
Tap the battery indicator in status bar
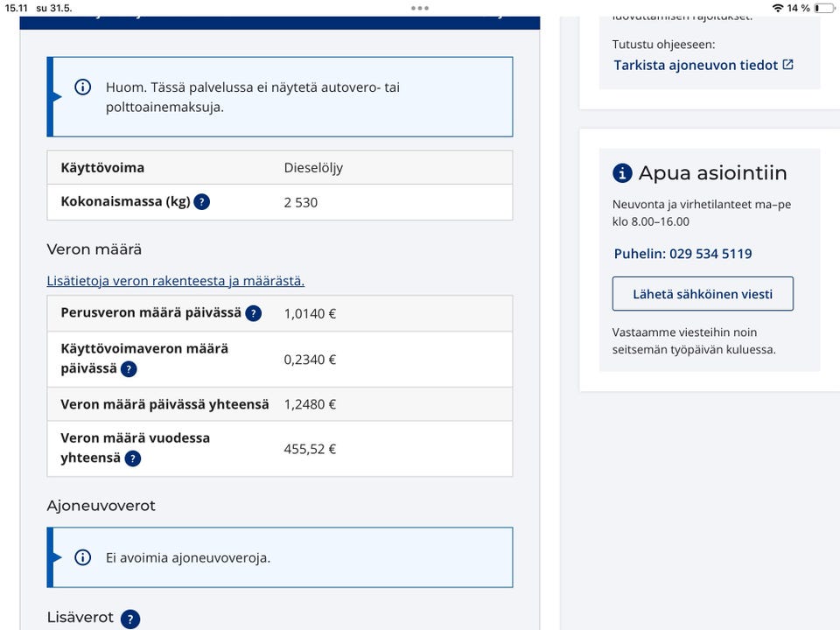824,8
